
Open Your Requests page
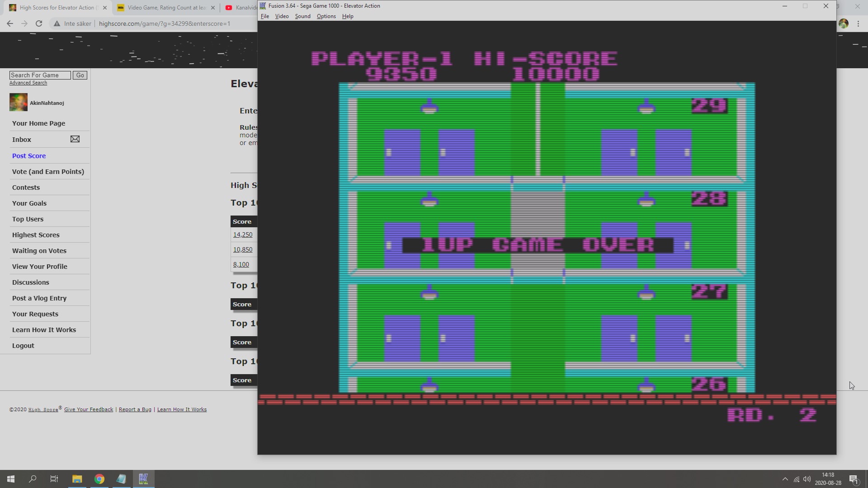(35, 314)
